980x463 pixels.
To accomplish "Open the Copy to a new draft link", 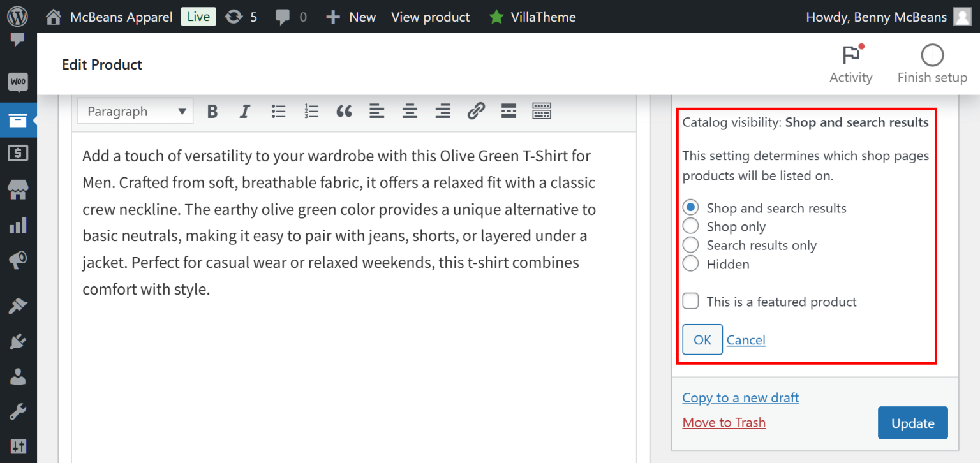I will (x=740, y=397).
